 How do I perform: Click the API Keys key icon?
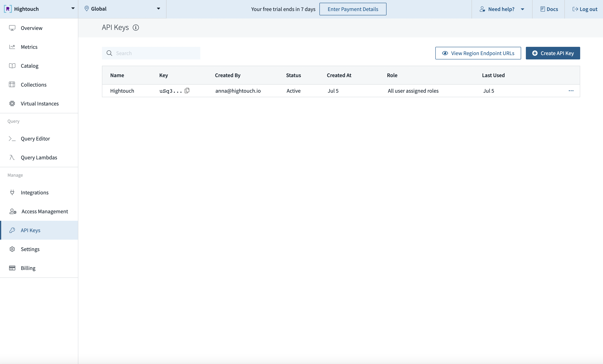click(x=12, y=230)
